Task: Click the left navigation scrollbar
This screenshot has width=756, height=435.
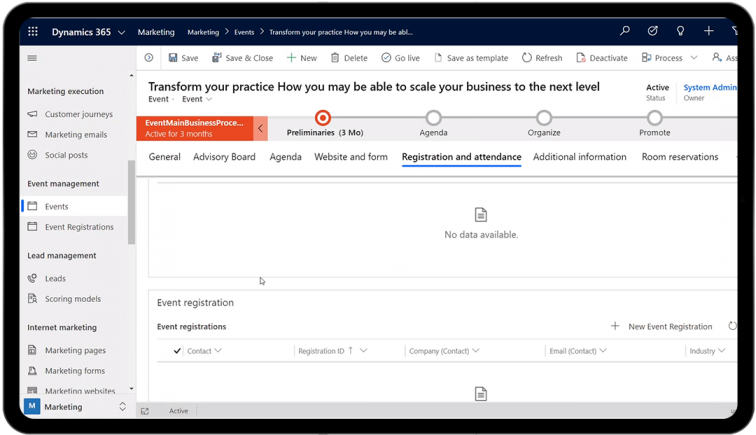Action: (x=131, y=200)
